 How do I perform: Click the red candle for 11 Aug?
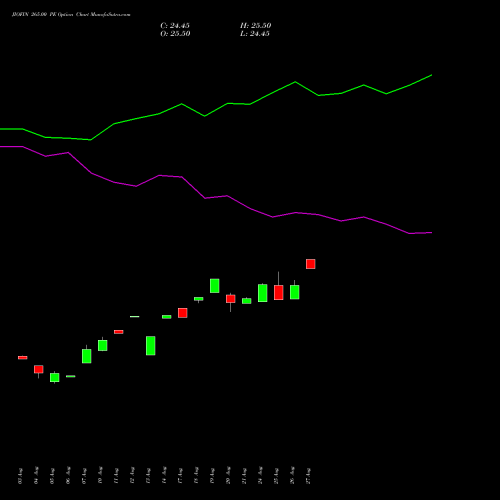[x=119, y=332]
